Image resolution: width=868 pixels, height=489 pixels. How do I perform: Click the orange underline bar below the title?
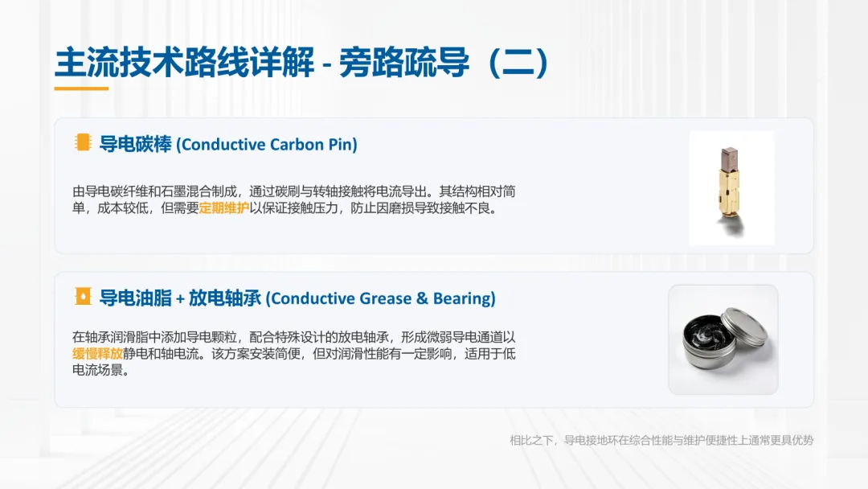tap(81, 88)
